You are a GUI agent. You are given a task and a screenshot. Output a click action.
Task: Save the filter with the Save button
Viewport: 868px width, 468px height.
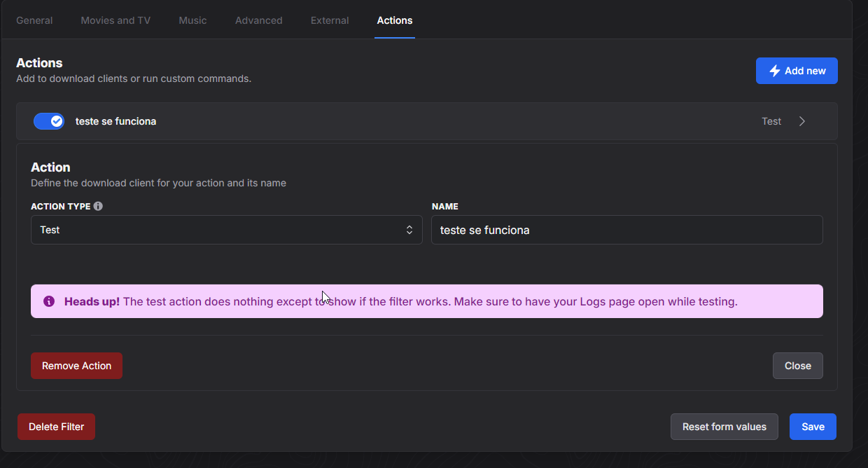(813, 427)
